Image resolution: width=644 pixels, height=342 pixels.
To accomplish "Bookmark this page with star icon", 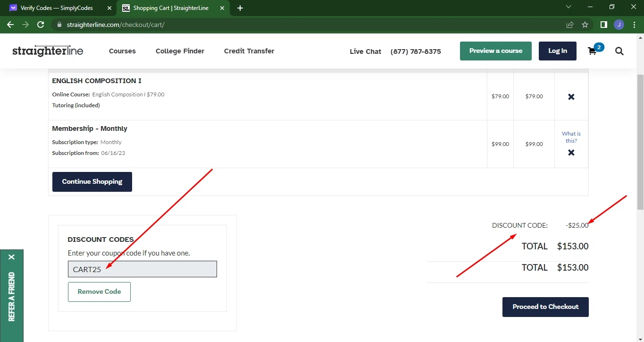I will 585,25.
